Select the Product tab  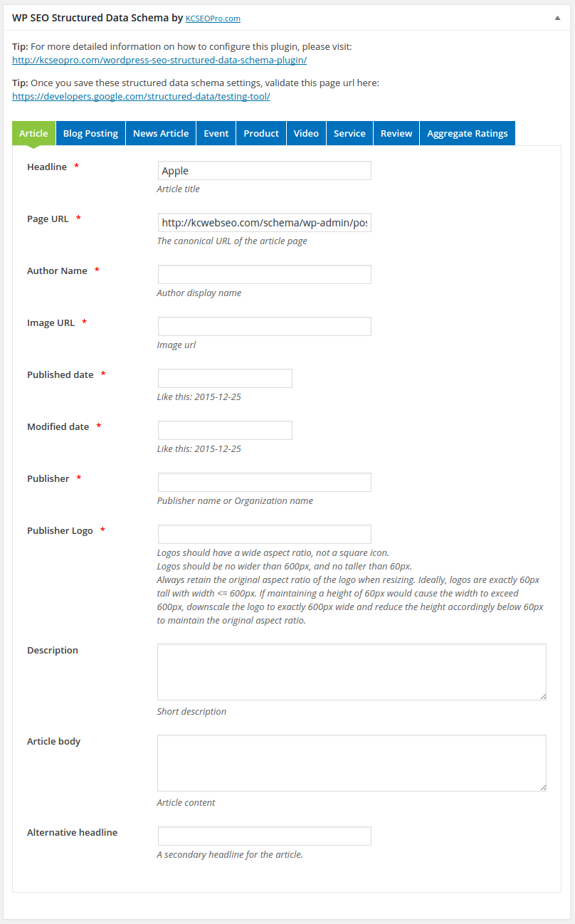[261, 133]
